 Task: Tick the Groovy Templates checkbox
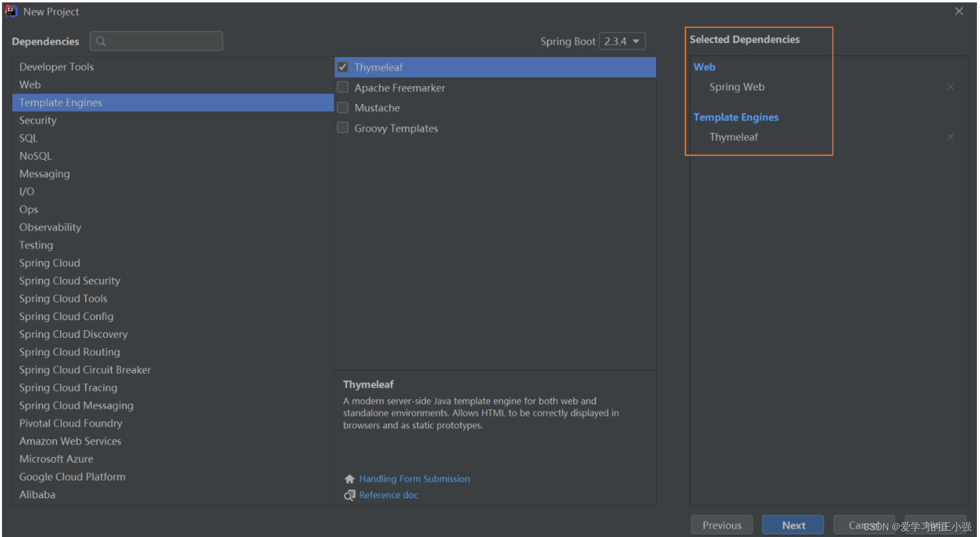click(x=343, y=127)
